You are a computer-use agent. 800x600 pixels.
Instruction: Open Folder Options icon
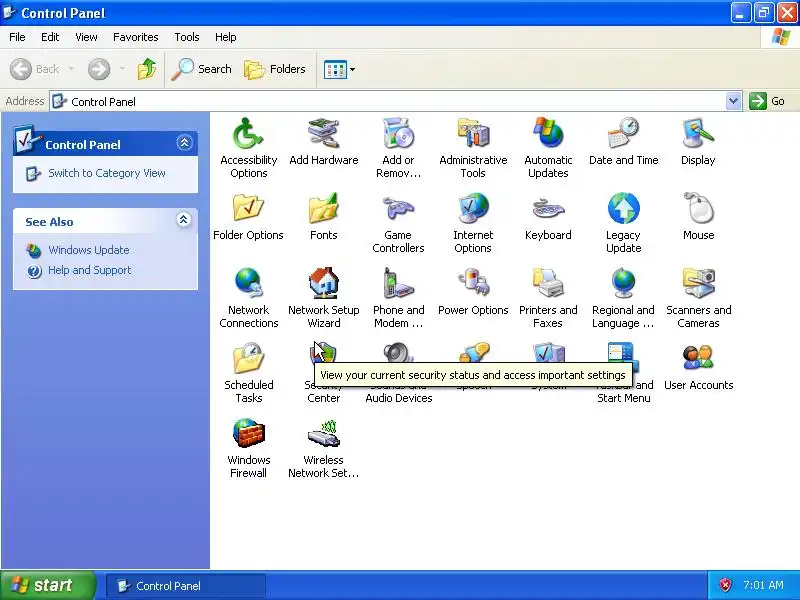coord(248,209)
